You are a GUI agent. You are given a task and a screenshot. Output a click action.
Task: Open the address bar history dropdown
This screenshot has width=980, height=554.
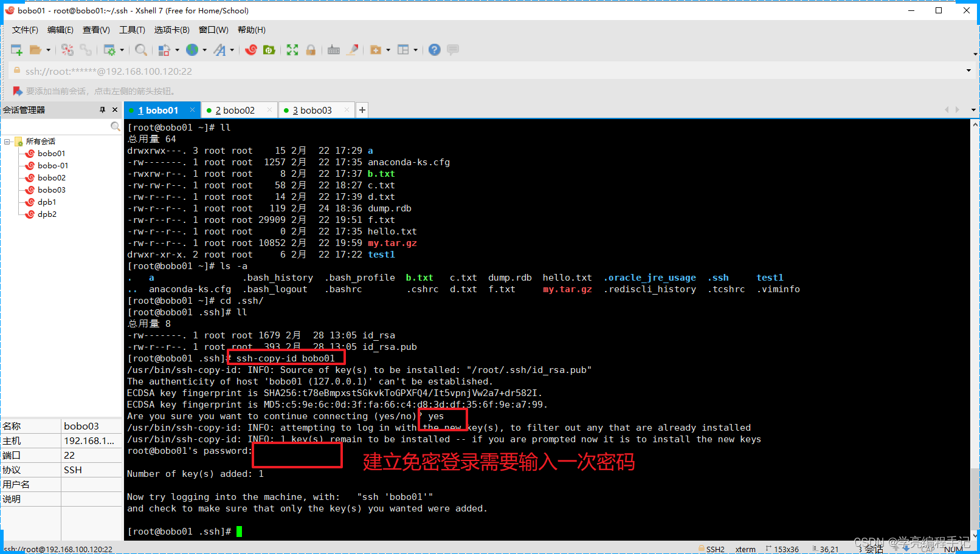[x=968, y=71]
